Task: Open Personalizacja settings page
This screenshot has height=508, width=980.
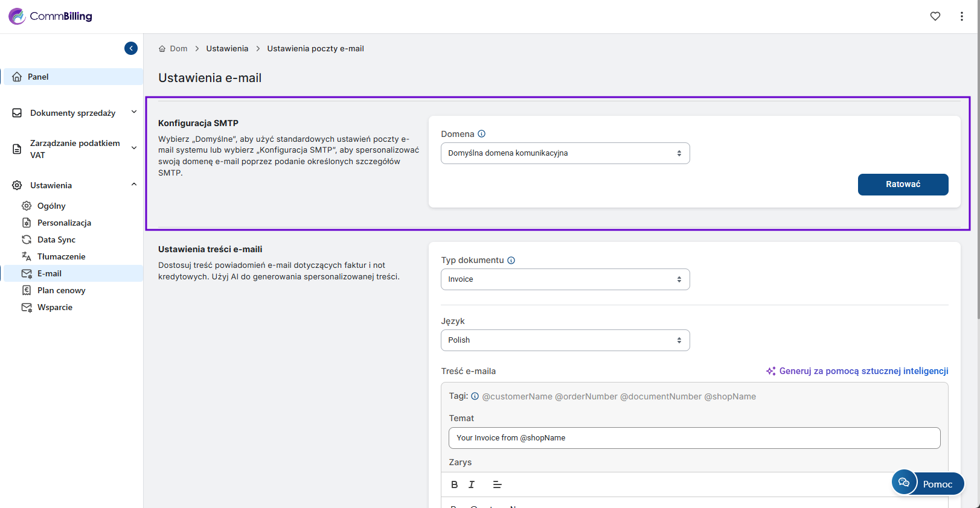Action: click(64, 223)
